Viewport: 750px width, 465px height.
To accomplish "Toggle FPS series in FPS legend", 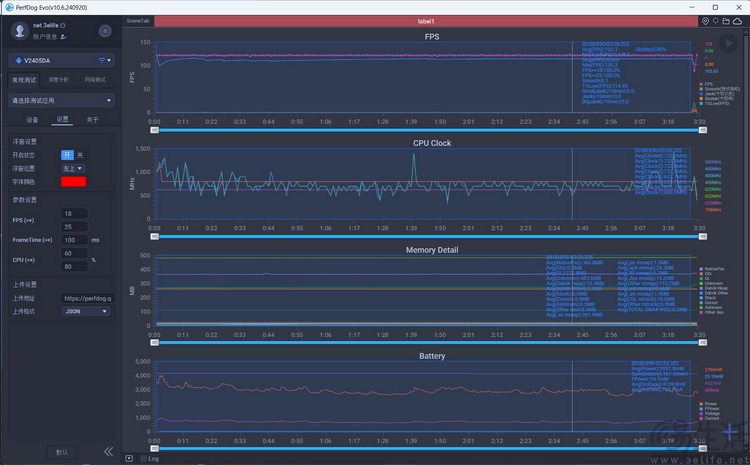I will click(706, 84).
